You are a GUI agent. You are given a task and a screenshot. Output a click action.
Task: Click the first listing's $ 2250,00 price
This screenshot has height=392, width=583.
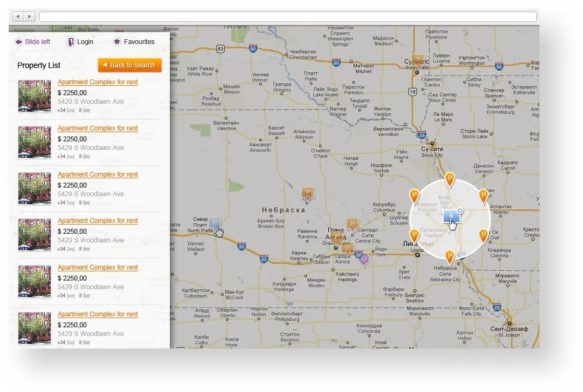click(72, 93)
